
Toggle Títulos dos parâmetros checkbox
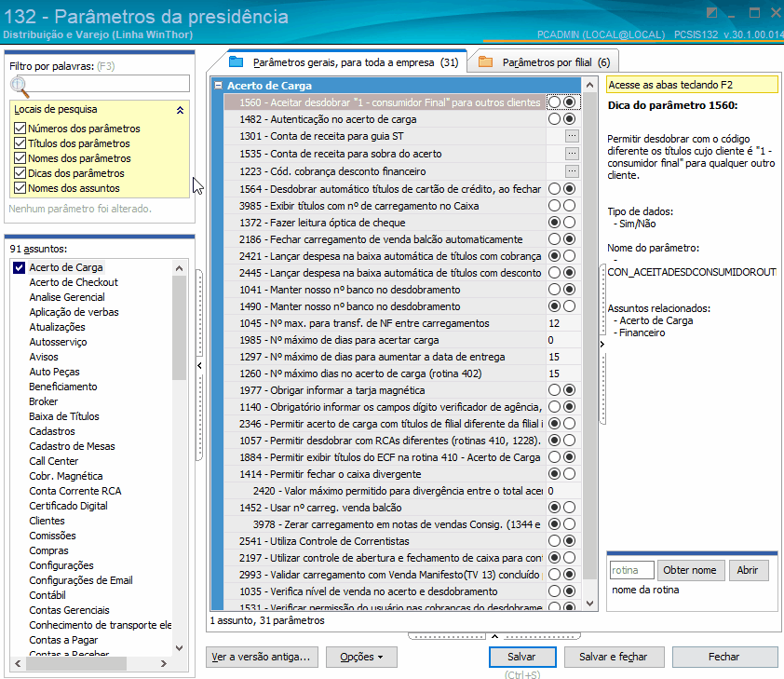pyautogui.click(x=20, y=143)
